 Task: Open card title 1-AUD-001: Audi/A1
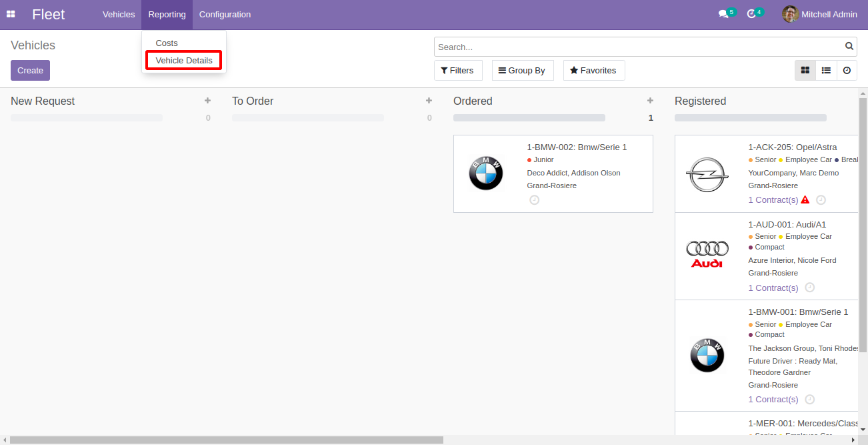(787, 224)
